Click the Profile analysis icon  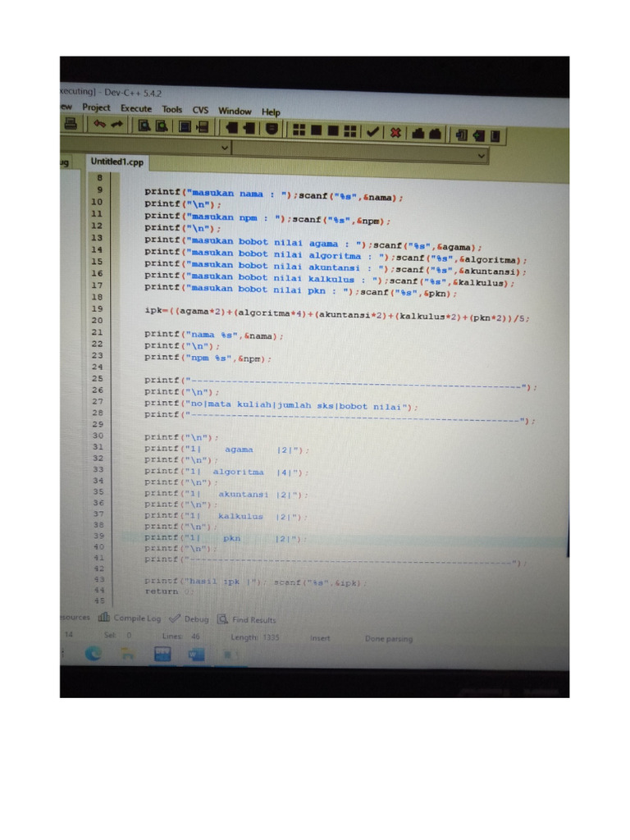coord(418,133)
